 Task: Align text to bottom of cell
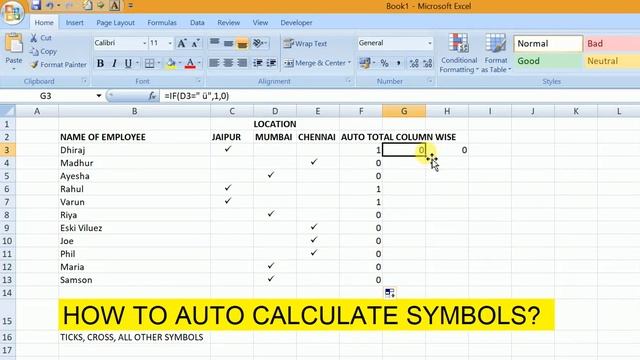point(242,43)
